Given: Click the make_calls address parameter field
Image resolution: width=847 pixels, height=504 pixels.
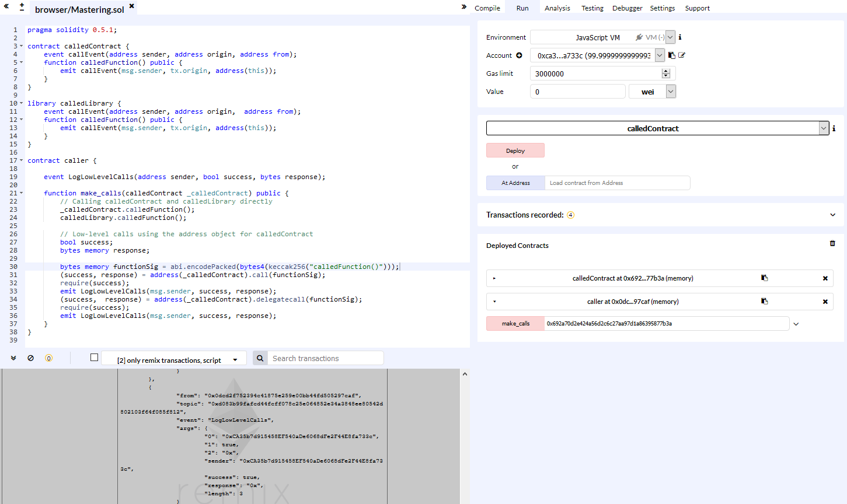Looking at the screenshot, I should tap(667, 323).
